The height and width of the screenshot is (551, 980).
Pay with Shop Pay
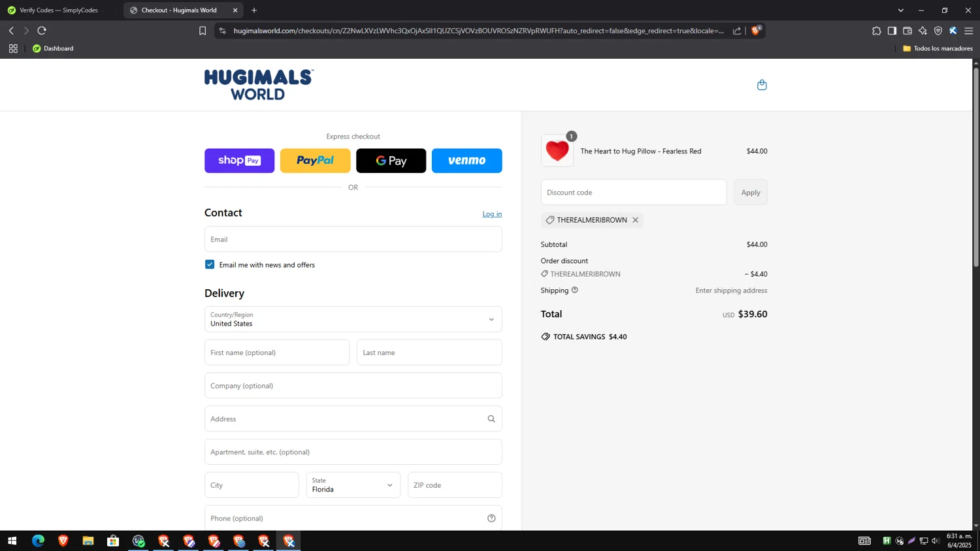tap(239, 161)
